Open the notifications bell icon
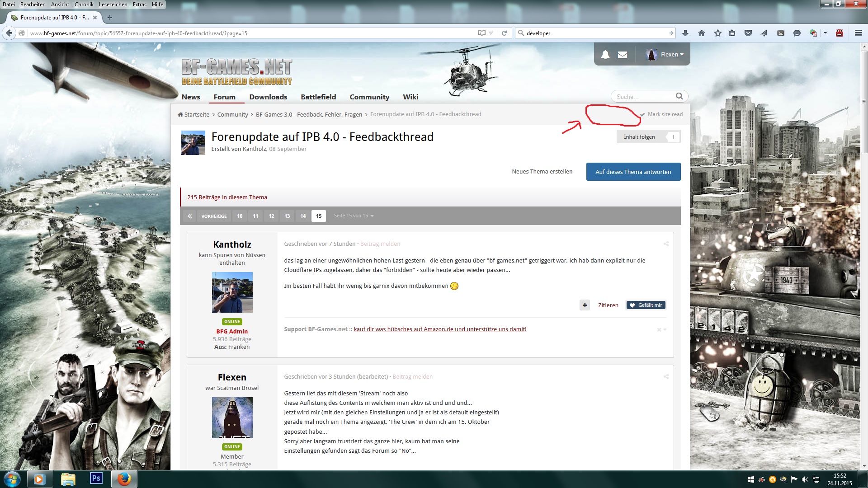Image resolution: width=868 pixels, height=488 pixels. point(605,55)
